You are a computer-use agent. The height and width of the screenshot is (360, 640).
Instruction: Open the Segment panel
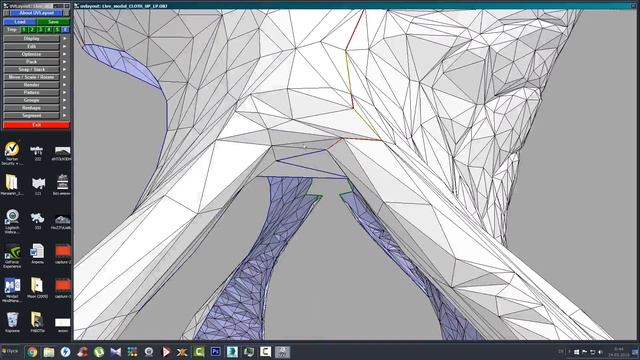(31, 116)
